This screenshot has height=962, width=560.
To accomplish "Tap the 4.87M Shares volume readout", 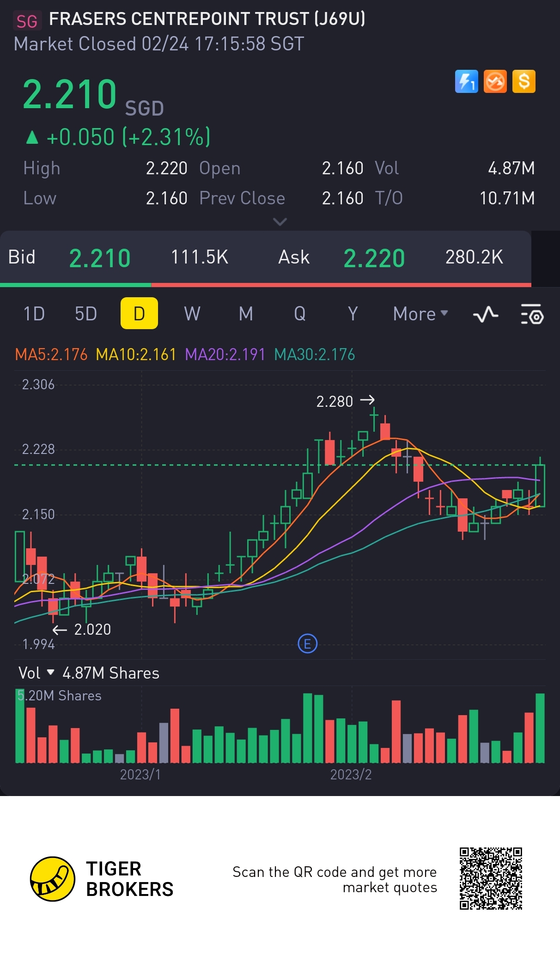I will pos(111,673).
